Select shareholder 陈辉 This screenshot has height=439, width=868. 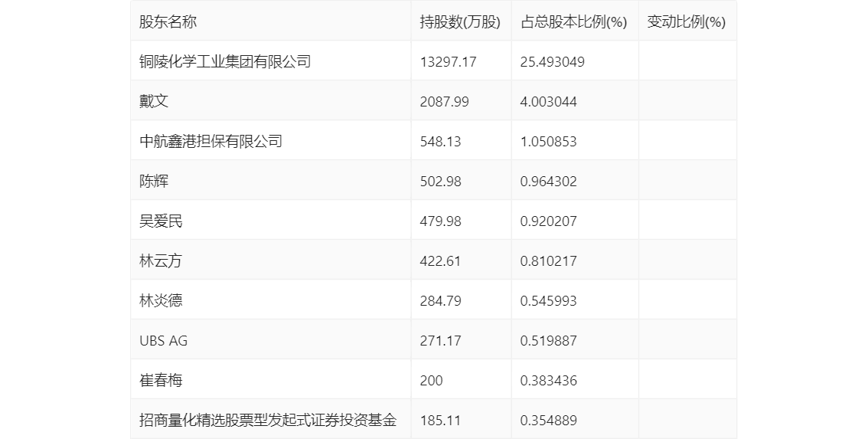153,182
